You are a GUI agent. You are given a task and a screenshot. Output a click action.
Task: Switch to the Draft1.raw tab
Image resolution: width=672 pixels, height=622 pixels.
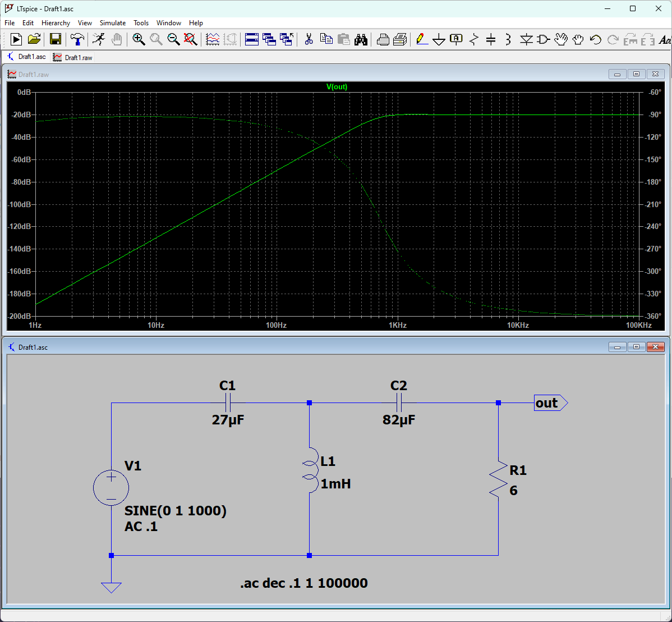(x=73, y=57)
